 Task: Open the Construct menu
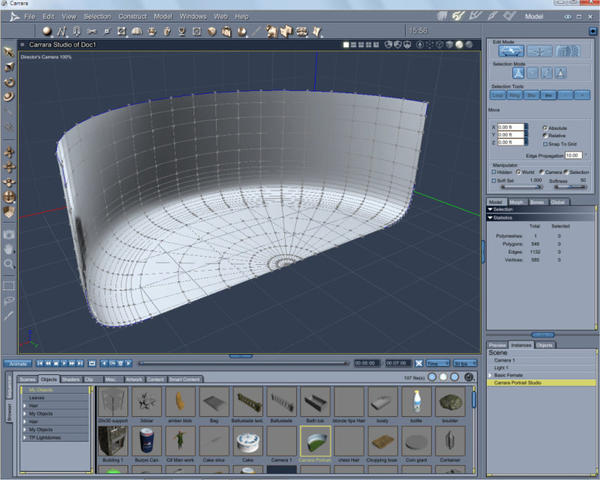(x=132, y=17)
